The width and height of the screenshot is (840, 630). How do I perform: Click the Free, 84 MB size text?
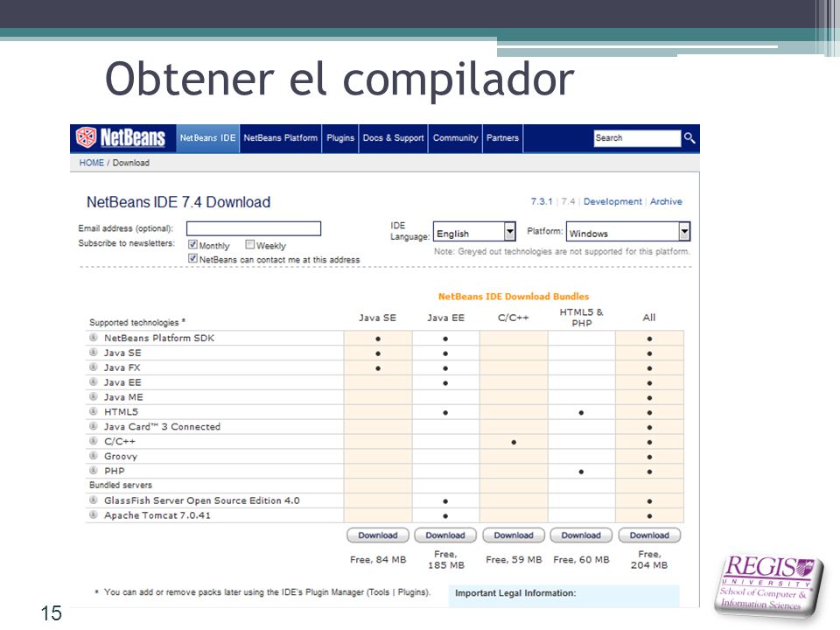pyautogui.click(x=378, y=560)
